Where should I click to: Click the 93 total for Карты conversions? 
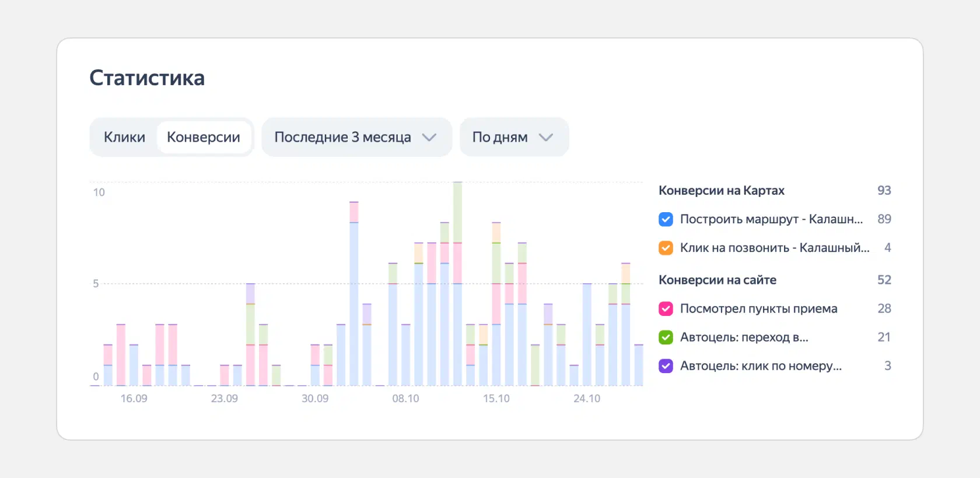click(x=884, y=191)
